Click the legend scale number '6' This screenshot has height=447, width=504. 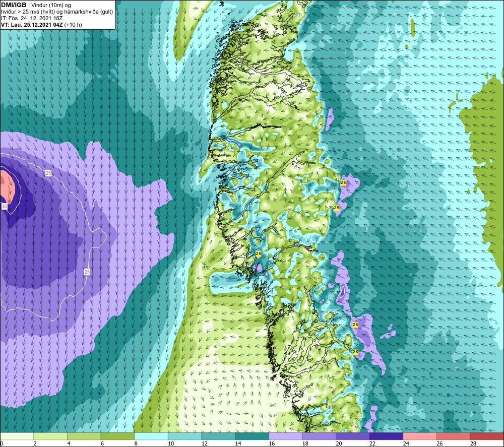(x=102, y=443)
